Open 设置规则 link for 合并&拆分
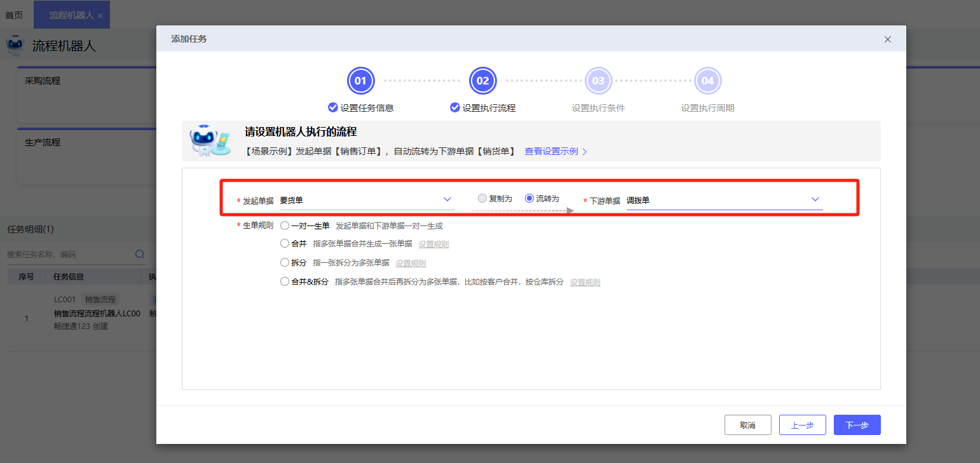The height and width of the screenshot is (463, 980). tap(585, 282)
